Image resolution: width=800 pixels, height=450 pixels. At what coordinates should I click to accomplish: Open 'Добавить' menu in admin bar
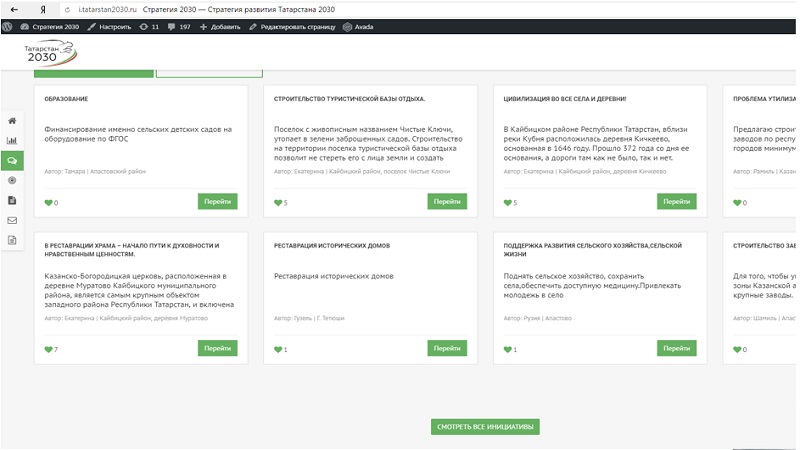click(220, 27)
